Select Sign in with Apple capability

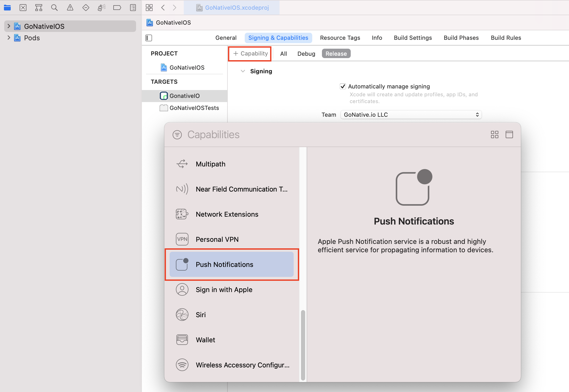(224, 290)
